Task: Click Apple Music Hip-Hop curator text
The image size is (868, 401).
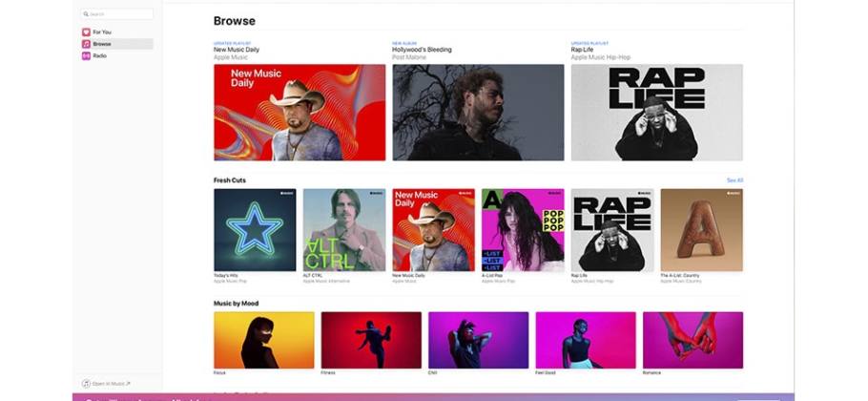Action: click(601, 57)
